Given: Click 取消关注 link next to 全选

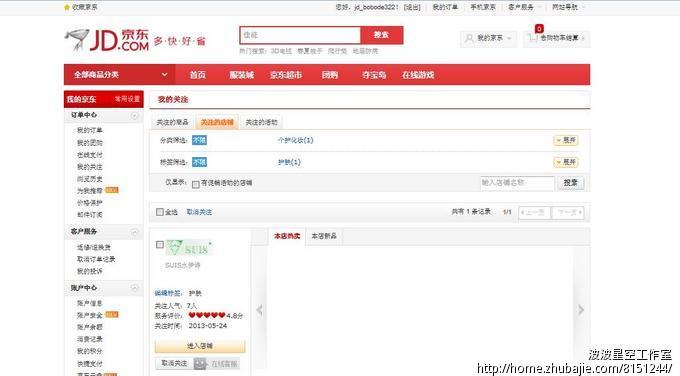Looking at the screenshot, I should [x=199, y=212].
